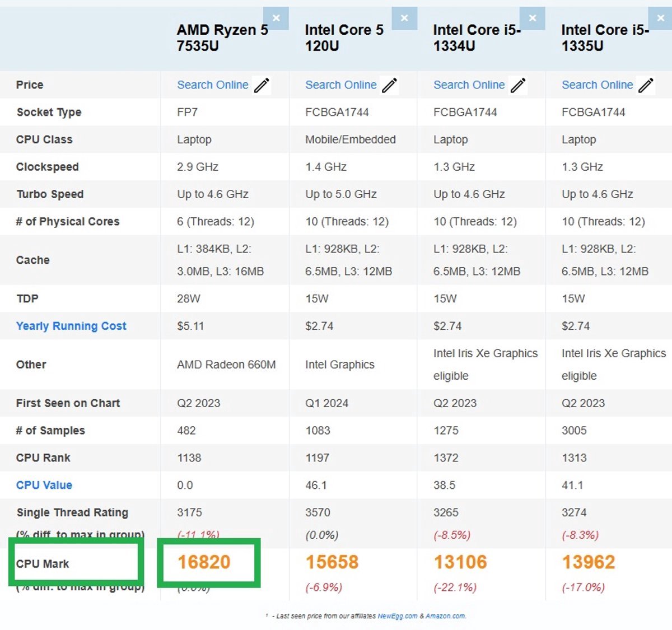Visit Amazon.com affiliate link

pyautogui.click(x=446, y=616)
